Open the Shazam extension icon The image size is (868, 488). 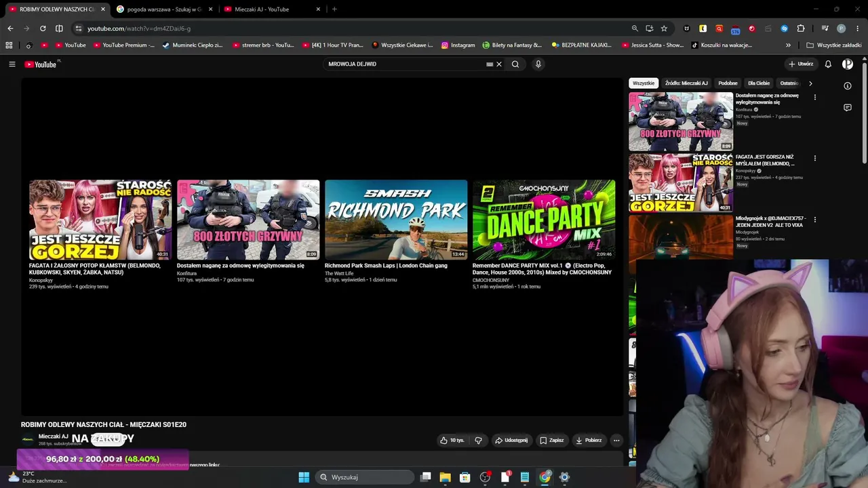pos(785,28)
